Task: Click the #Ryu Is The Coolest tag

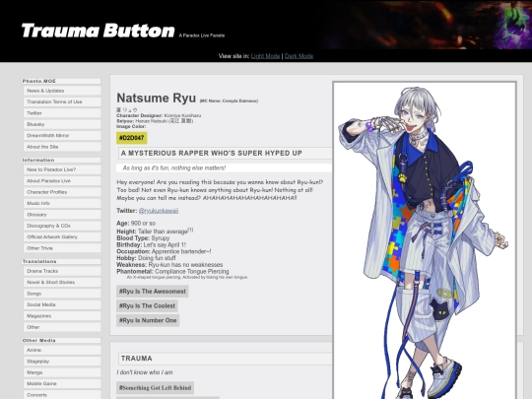Action: [x=147, y=306]
